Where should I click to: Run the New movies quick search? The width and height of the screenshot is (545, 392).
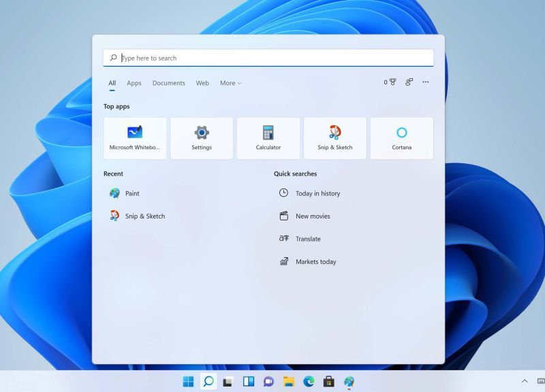(305, 216)
